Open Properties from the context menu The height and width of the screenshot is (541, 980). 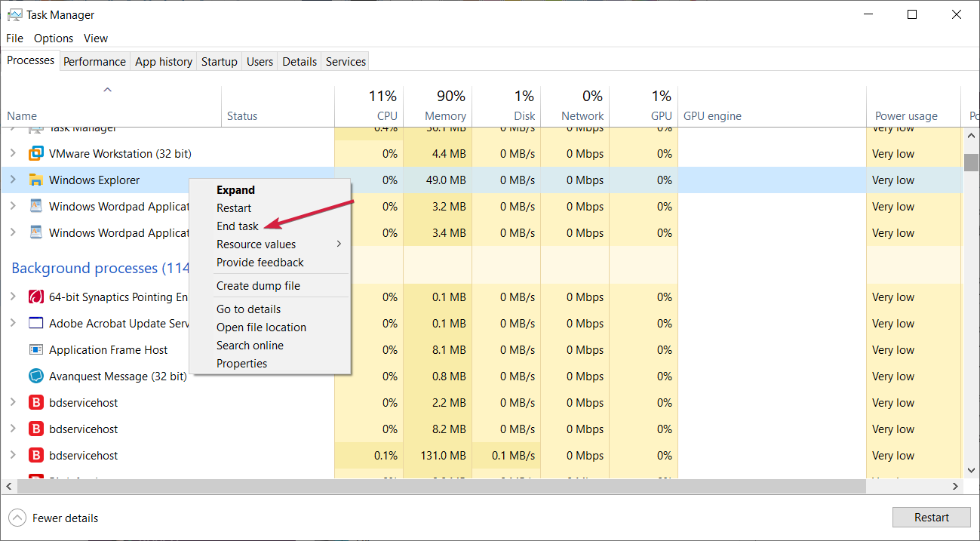pos(270,364)
